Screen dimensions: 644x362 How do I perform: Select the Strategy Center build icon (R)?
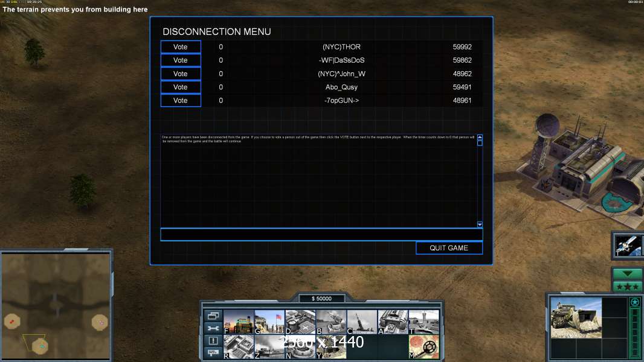239,347
